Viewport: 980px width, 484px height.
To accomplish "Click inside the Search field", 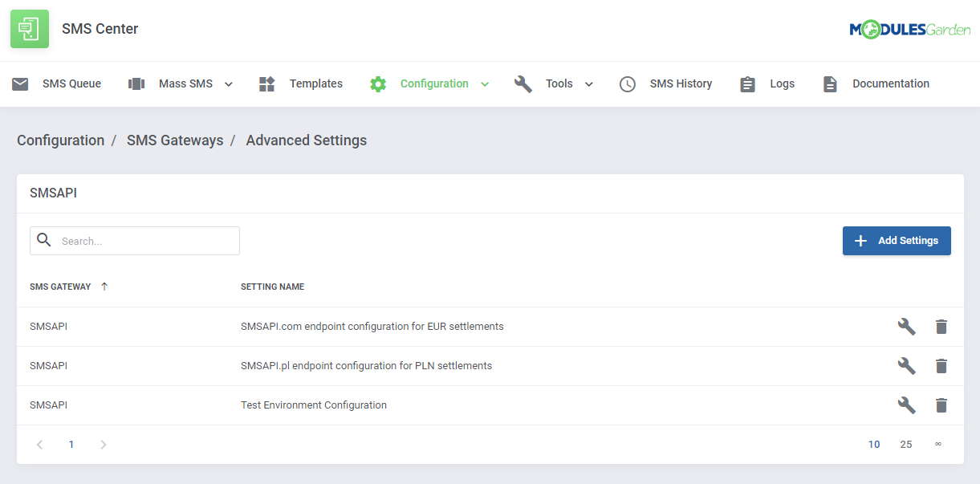I will point(144,240).
